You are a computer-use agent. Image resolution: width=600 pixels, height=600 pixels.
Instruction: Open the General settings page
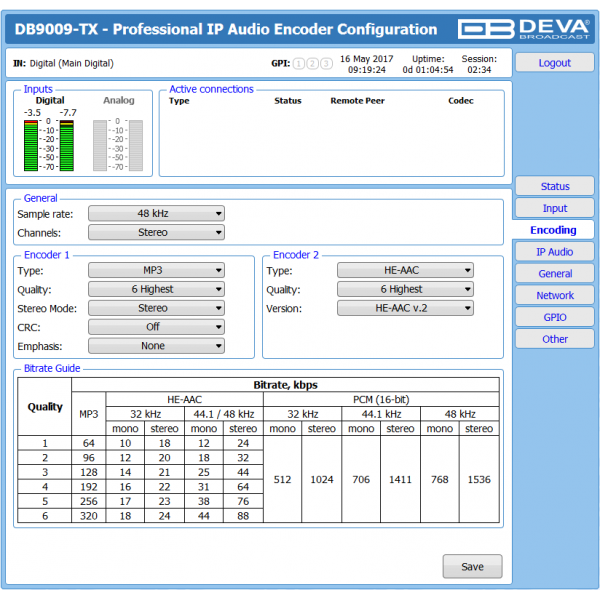pyautogui.click(x=554, y=274)
